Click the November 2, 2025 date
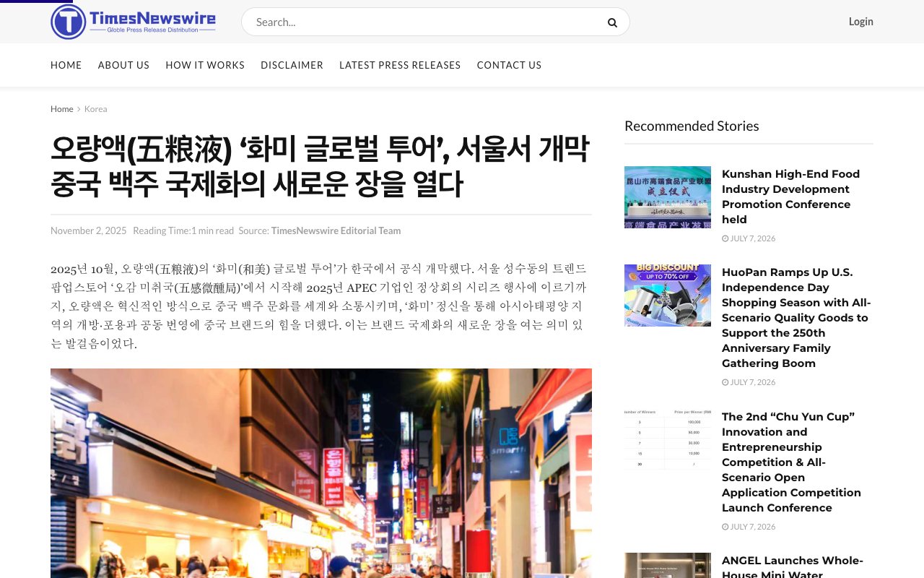 (x=88, y=230)
